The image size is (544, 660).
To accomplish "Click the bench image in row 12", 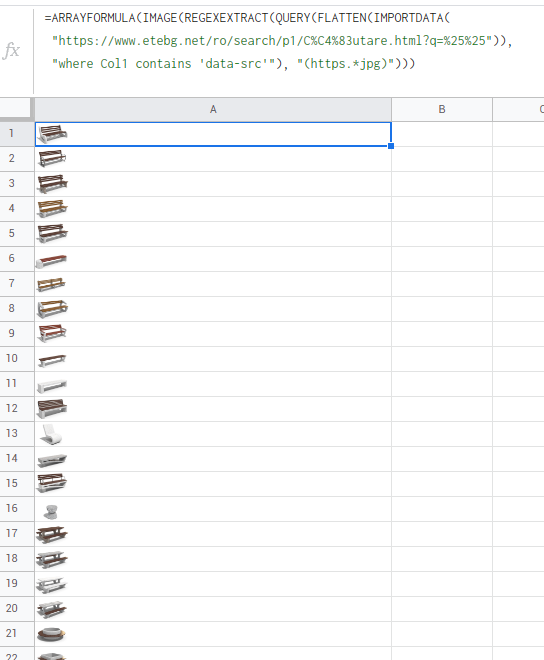I will point(52,408).
